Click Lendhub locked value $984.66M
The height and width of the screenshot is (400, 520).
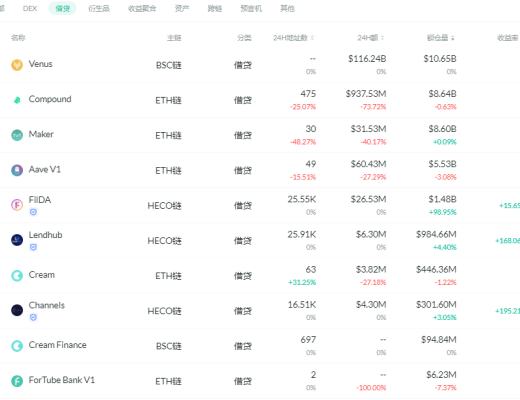point(436,234)
